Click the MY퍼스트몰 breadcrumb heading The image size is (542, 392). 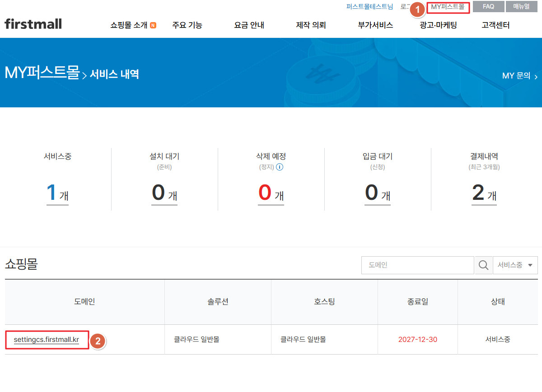[x=42, y=73]
